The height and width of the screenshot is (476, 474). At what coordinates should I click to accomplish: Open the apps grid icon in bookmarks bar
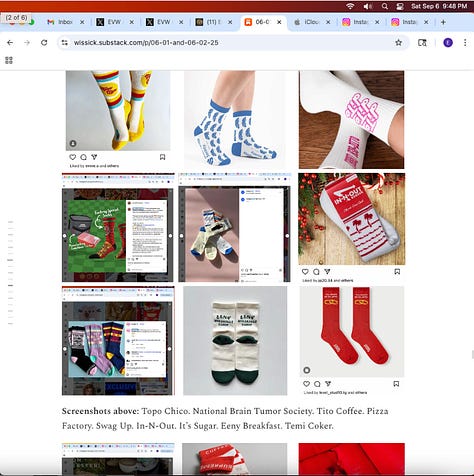pos(9,60)
